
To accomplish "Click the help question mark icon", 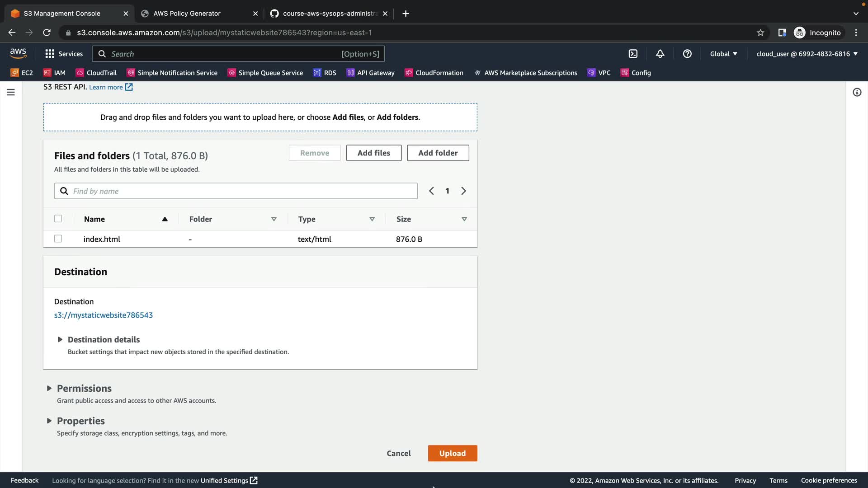I will pos(687,54).
